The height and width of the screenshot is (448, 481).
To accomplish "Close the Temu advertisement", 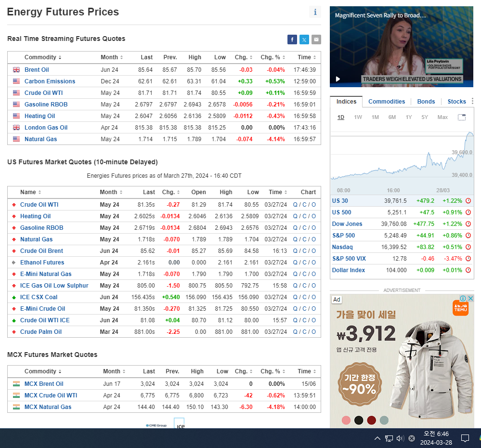I will click(x=470, y=298).
